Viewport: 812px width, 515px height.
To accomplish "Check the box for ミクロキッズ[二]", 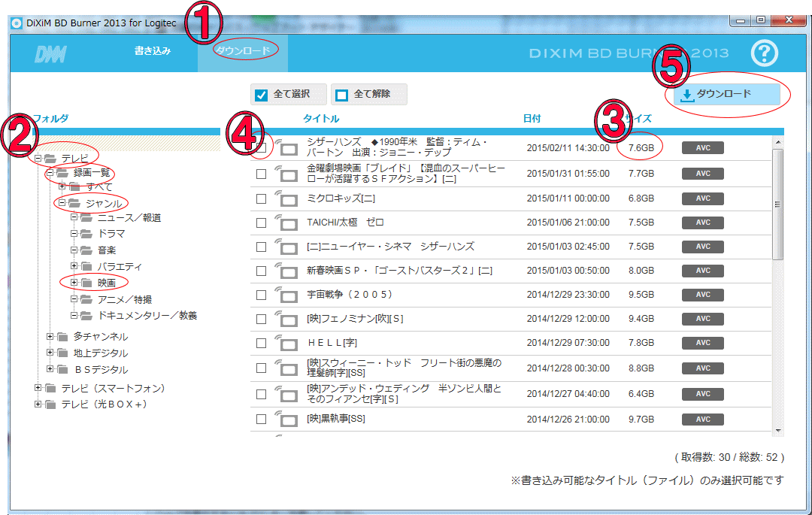I will click(x=262, y=198).
